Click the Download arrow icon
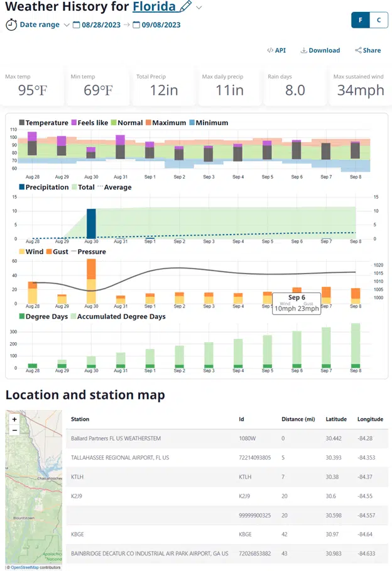392x571 pixels. click(304, 50)
